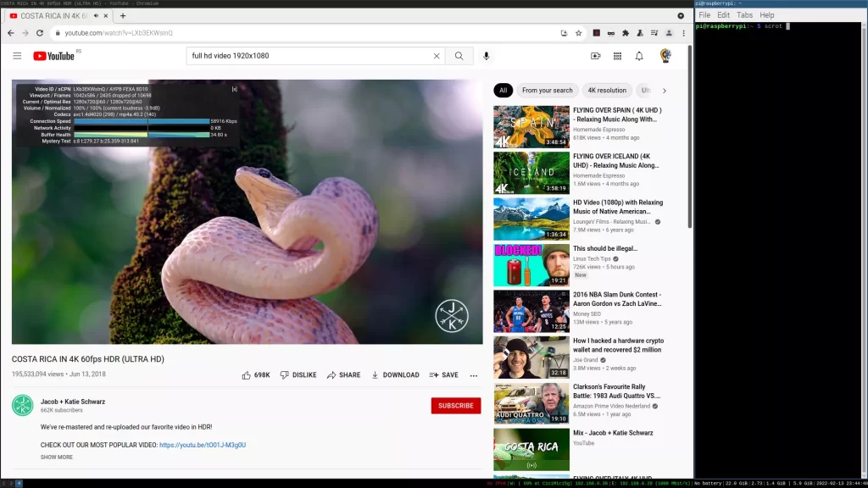Screen dimensions: 868x488
Task: Open the YouTube hamburger guide menu
Action: 17,56
